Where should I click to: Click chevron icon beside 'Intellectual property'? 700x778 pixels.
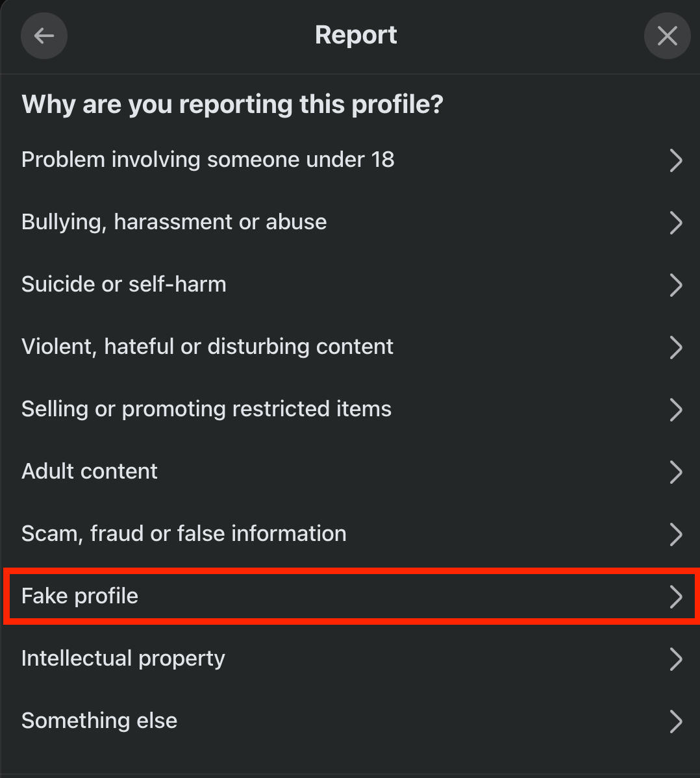pyautogui.click(x=676, y=659)
